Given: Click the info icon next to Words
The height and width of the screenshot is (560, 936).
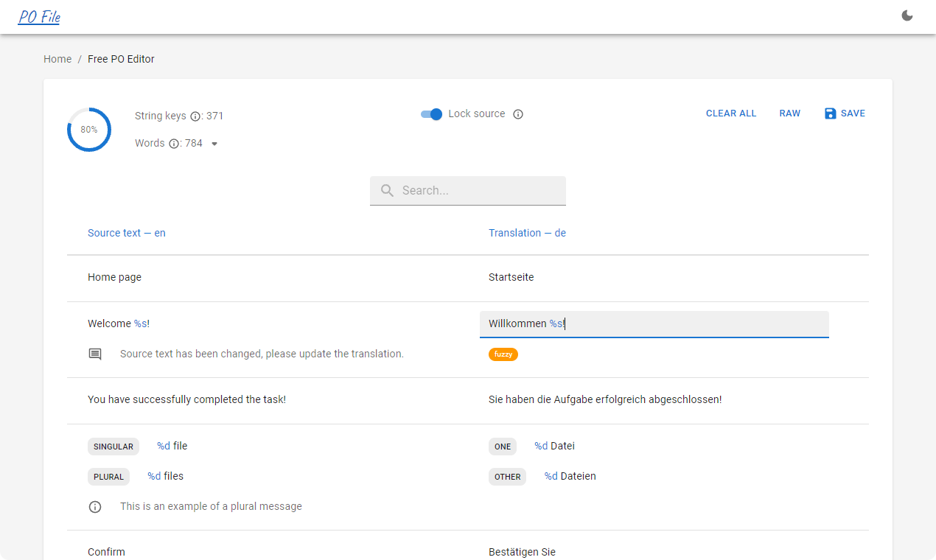Looking at the screenshot, I should point(174,144).
